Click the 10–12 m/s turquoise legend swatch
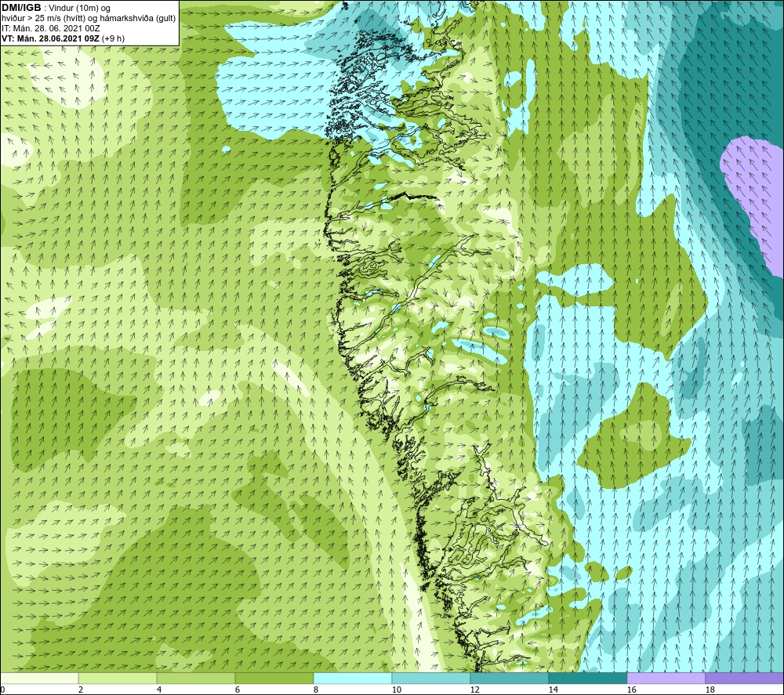 point(431,679)
